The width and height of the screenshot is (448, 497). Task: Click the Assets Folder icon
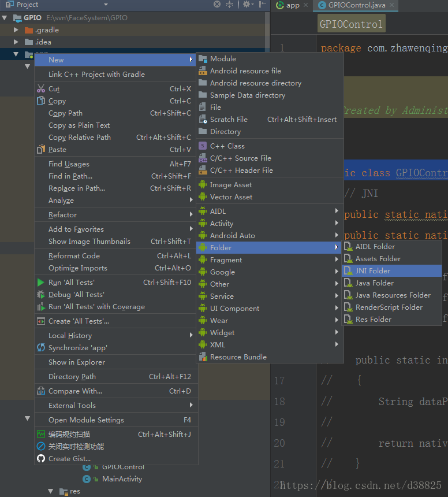348,259
